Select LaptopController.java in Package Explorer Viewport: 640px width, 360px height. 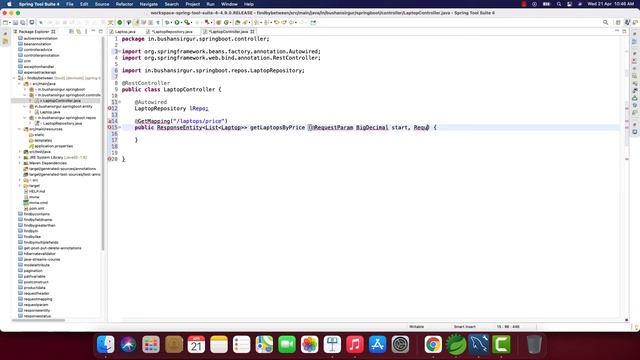click(61, 101)
